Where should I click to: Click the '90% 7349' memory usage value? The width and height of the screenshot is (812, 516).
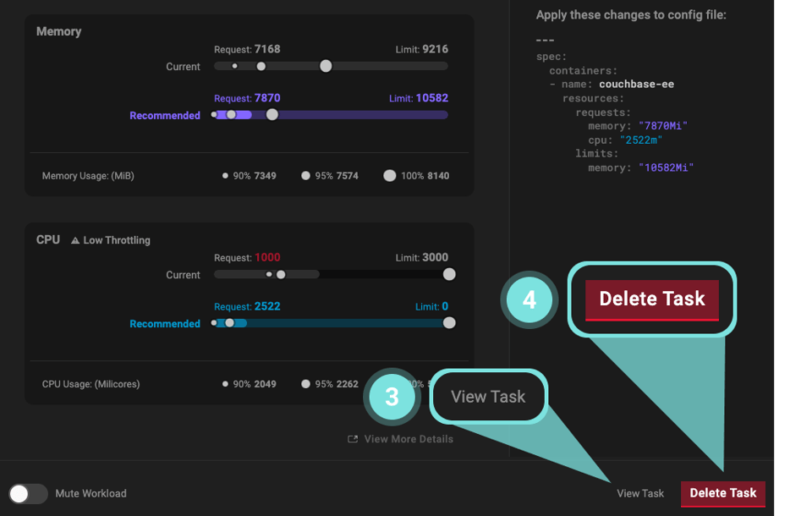pyautogui.click(x=249, y=176)
